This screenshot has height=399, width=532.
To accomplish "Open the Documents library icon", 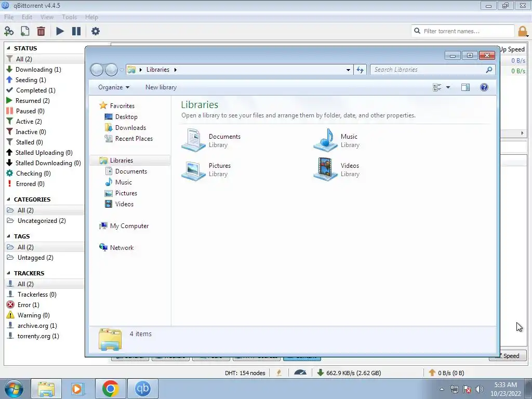I will [193, 140].
